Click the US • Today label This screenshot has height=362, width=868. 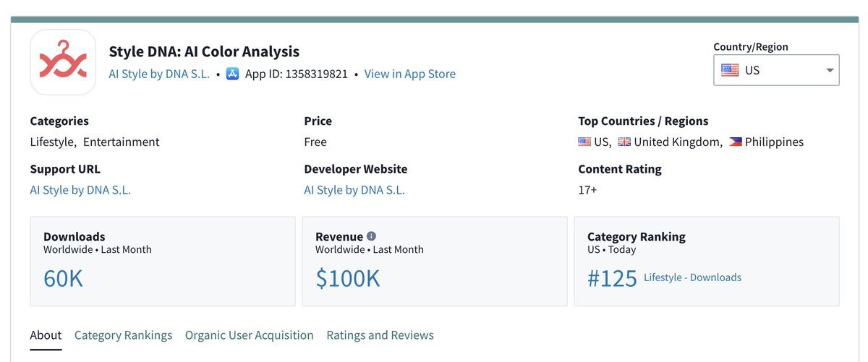[x=612, y=249]
